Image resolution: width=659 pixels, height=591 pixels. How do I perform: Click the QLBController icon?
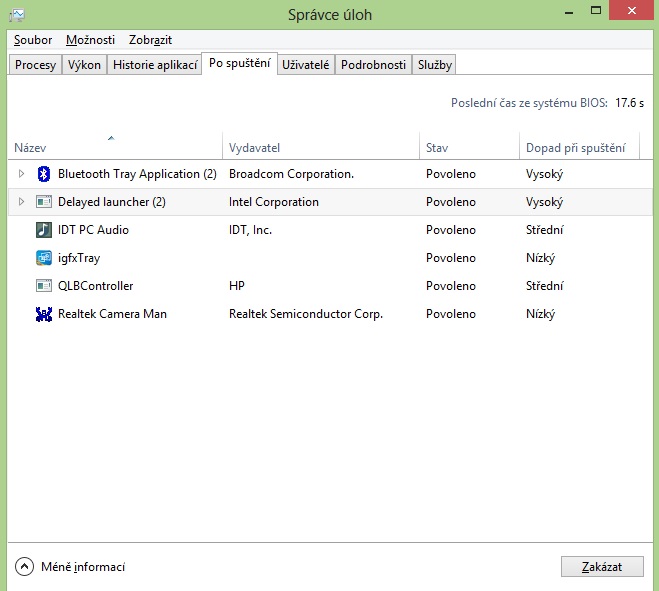click(44, 286)
